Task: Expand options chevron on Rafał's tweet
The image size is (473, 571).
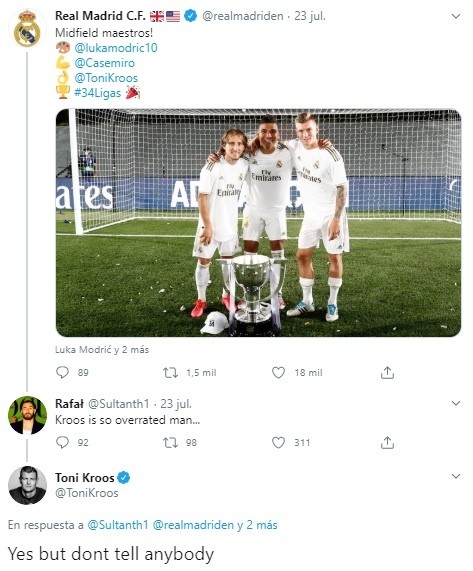Action: tap(456, 403)
